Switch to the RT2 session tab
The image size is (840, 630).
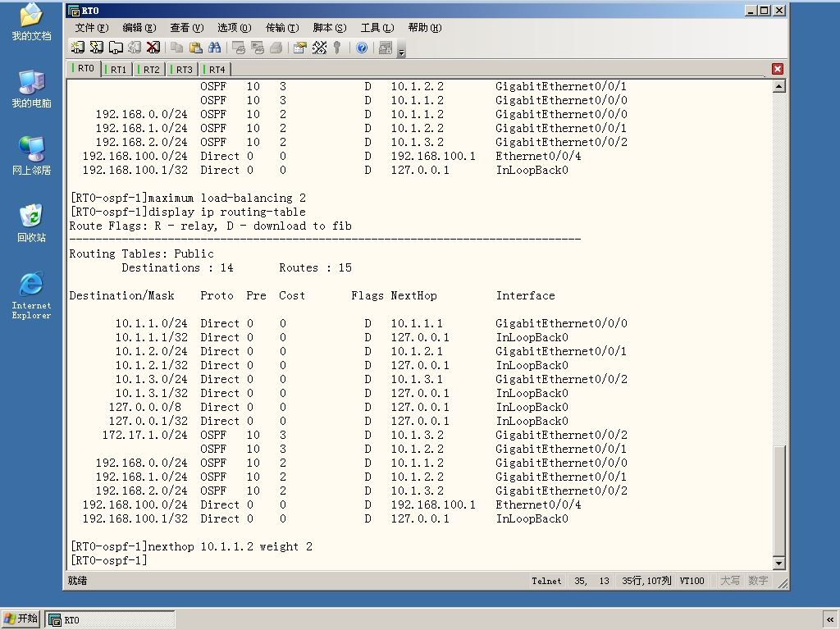click(x=150, y=70)
